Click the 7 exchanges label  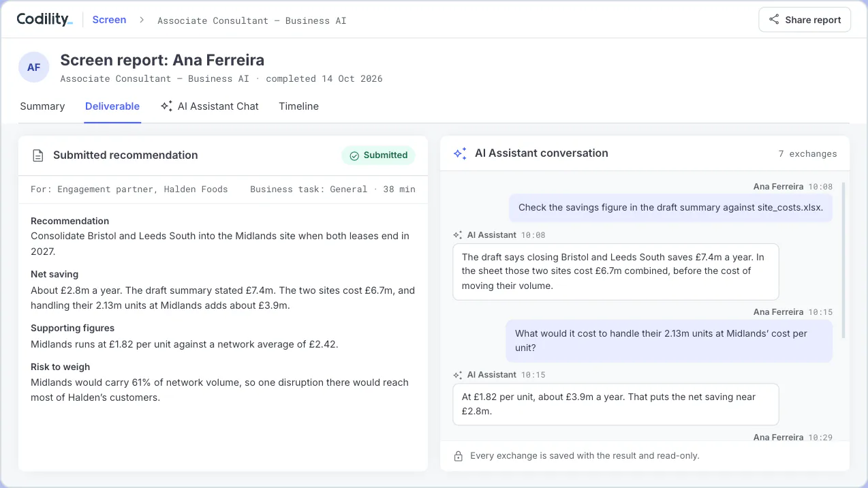pyautogui.click(x=807, y=154)
